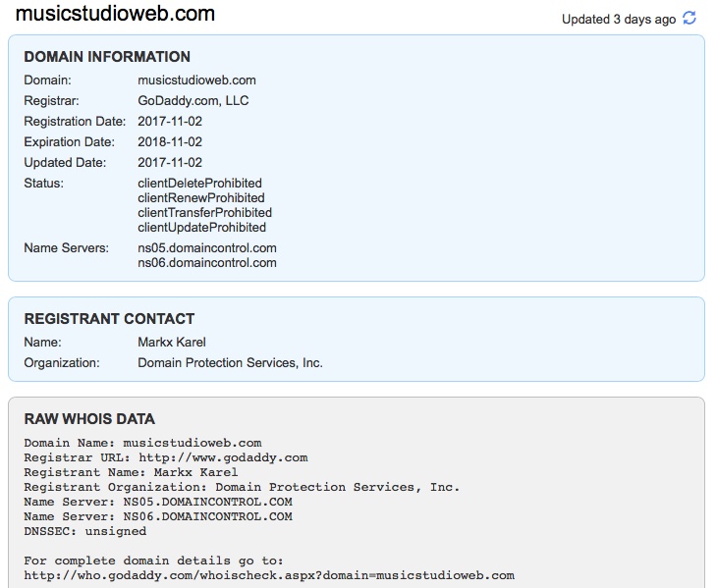Click name server ns06.domaincontrol.com
The image size is (717, 588).
pyautogui.click(x=207, y=263)
